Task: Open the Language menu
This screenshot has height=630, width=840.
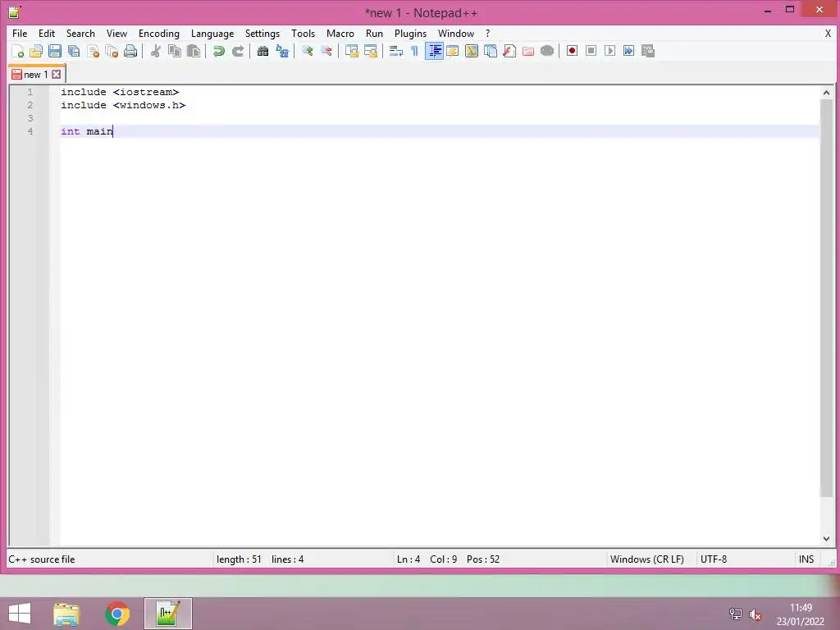Action: tap(212, 33)
